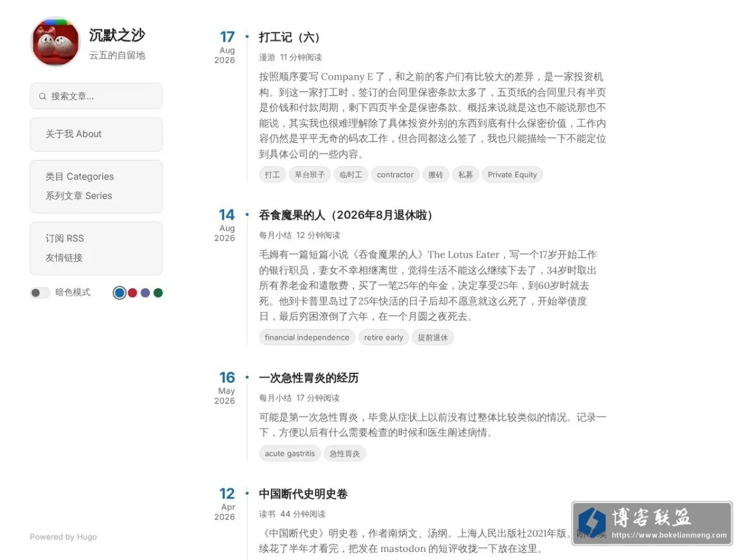Click the 14 Aug 2026 date
The height and width of the screenshot is (560, 747).
(x=225, y=225)
